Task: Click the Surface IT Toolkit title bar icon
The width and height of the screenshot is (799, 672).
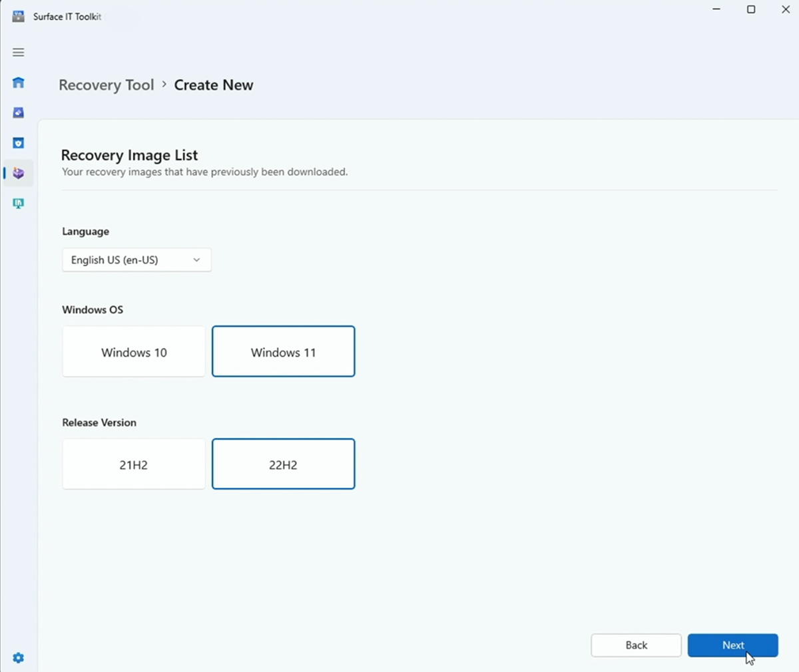Action: [x=18, y=15]
